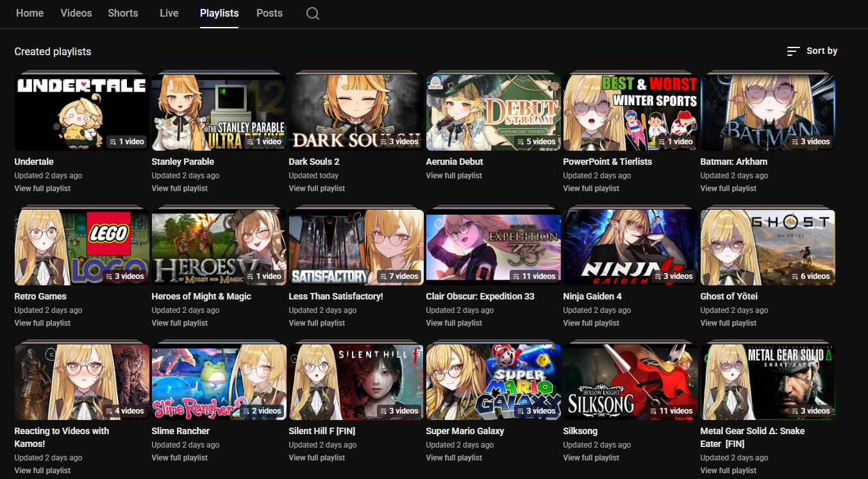Click the Stanley Parable Ultra Deluxe thumbnail
The image size is (868, 479).
(219, 113)
